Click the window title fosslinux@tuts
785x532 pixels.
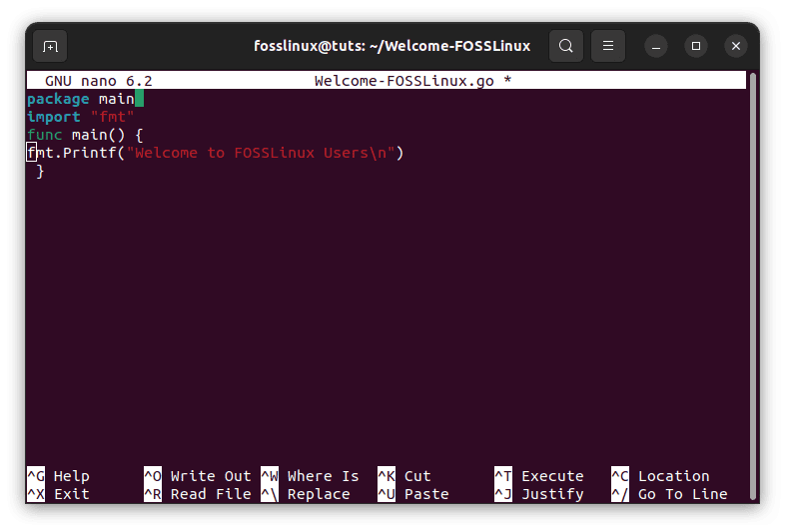(x=392, y=46)
